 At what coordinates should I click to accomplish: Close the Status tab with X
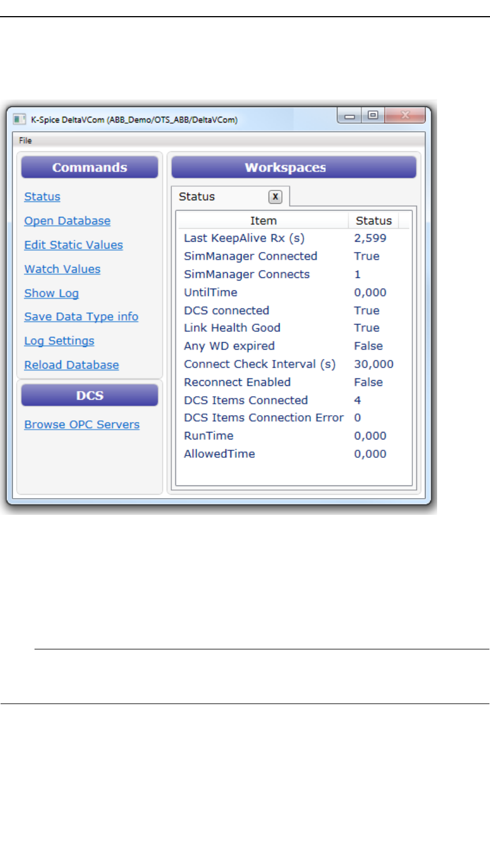point(275,197)
